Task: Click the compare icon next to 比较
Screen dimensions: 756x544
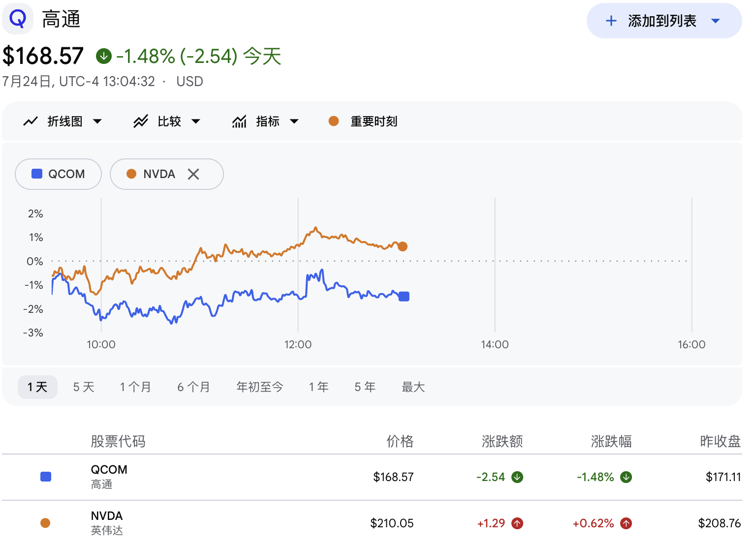Action: [x=141, y=121]
